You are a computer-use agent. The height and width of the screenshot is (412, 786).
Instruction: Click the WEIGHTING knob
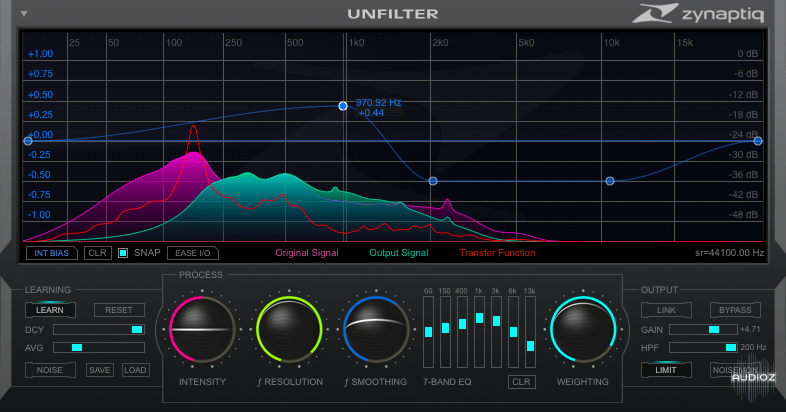click(583, 329)
